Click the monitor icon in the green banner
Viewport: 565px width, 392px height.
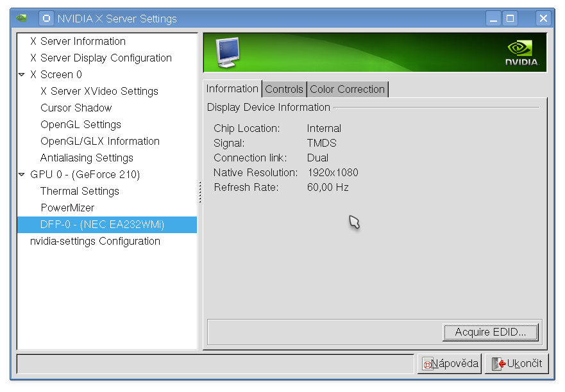click(x=228, y=52)
